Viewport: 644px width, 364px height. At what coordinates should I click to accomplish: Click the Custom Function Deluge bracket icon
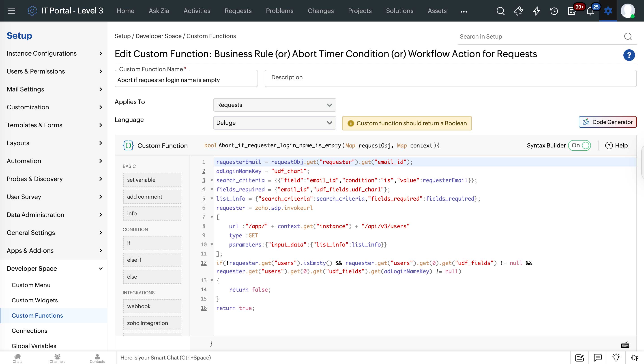point(128,145)
